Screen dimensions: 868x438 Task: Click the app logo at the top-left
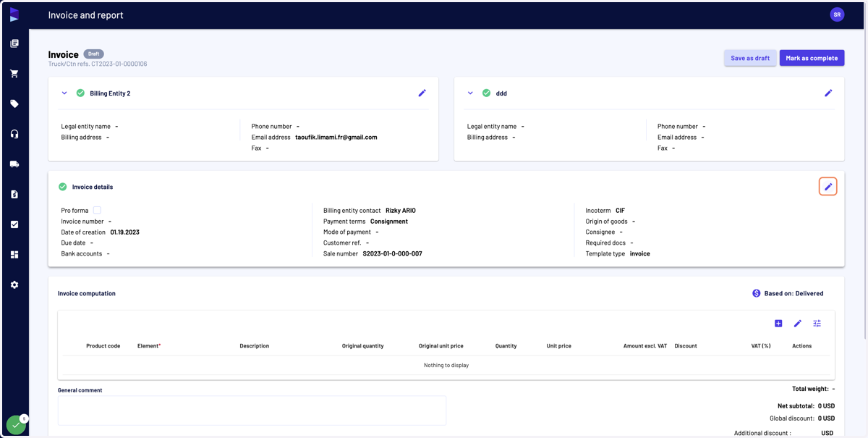click(x=14, y=14)
